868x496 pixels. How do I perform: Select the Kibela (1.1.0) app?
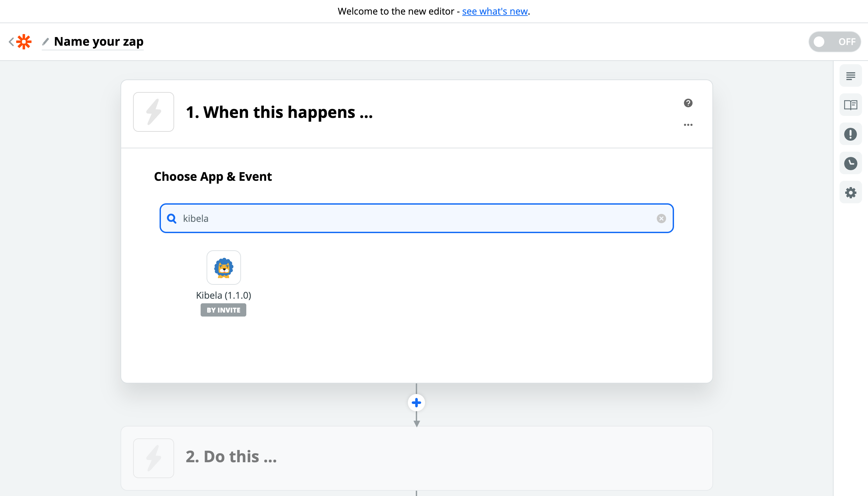(223, 268)
